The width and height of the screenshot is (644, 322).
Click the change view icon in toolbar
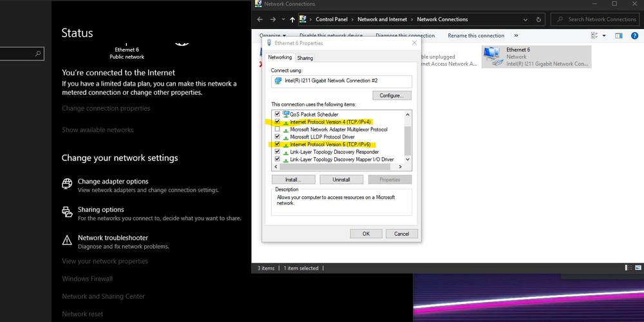[594, 35]
